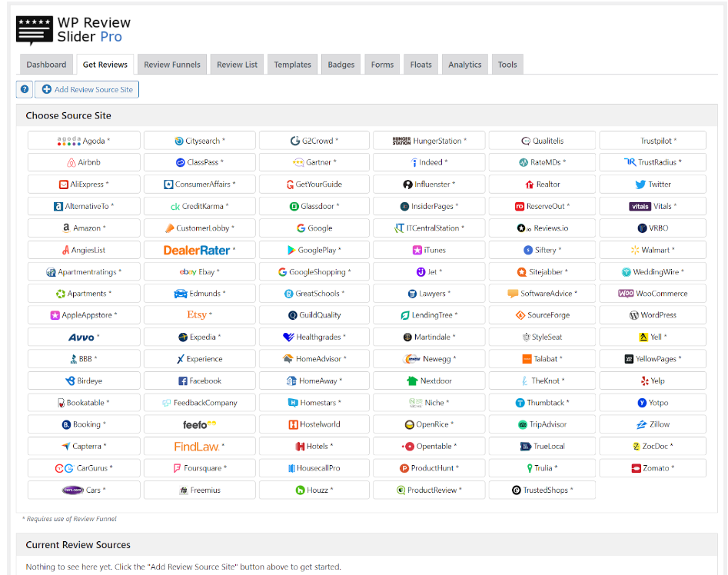728x575 pixels.
Task: Click the Avvo logo
Action: coord(81,337)
